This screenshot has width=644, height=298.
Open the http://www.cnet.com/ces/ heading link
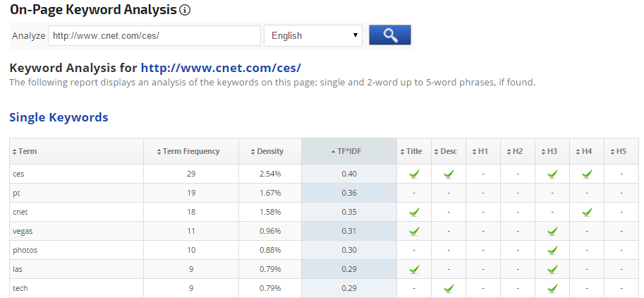coord(221,68)
